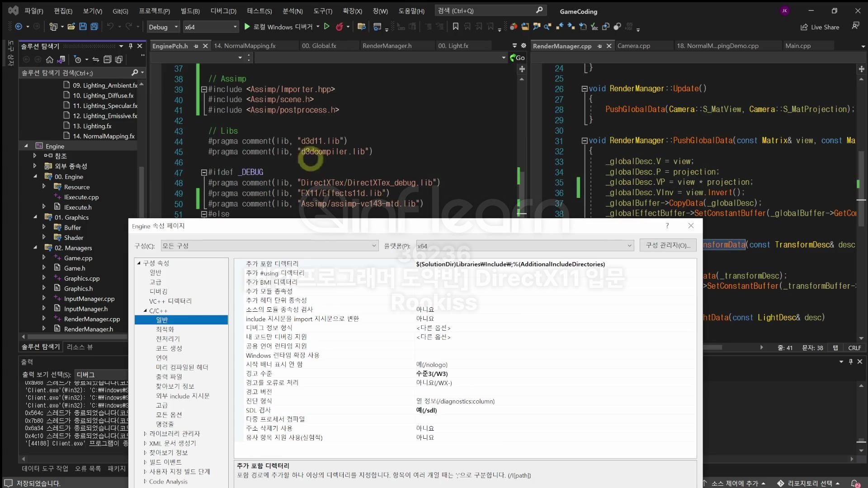Viewport: 868px width, 488px height.
Task: Click the Solution Explorer horizontal scrollbar
Action: [x=77, y=337]
